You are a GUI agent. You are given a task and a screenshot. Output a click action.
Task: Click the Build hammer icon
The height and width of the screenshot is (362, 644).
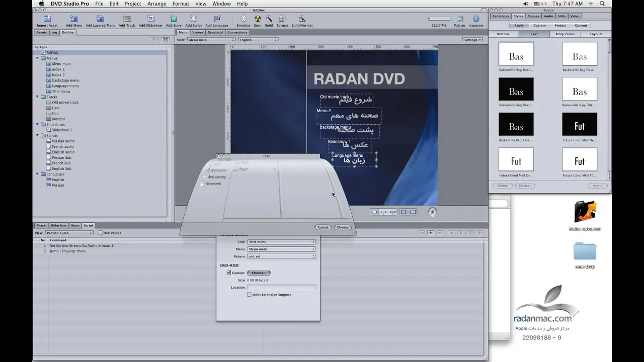pyautogui.click(x=269, y=19)
